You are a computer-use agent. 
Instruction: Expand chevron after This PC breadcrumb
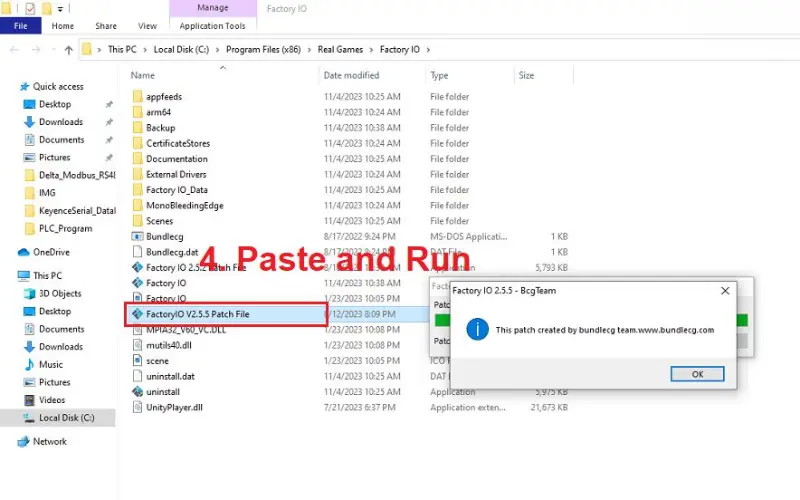click(x=145, y=49)
